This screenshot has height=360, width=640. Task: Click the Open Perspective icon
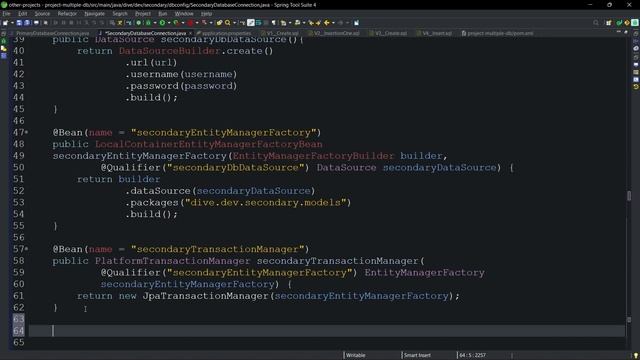609,23
